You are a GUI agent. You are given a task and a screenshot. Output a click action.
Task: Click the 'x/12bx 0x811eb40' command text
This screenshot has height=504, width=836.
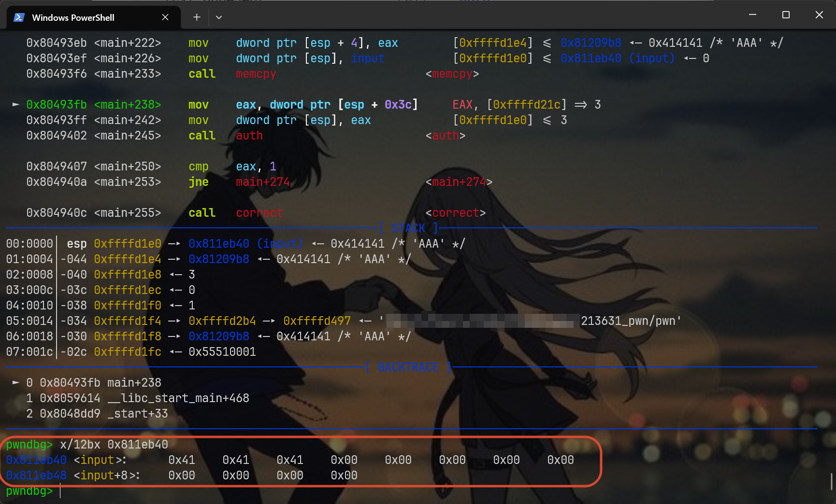point(114,445)
